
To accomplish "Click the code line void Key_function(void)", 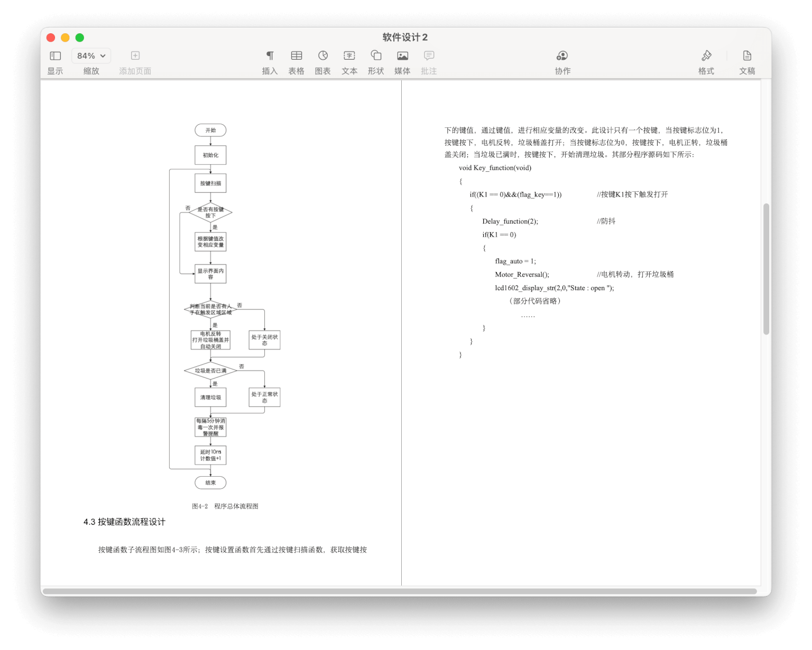I will (495, 168).
